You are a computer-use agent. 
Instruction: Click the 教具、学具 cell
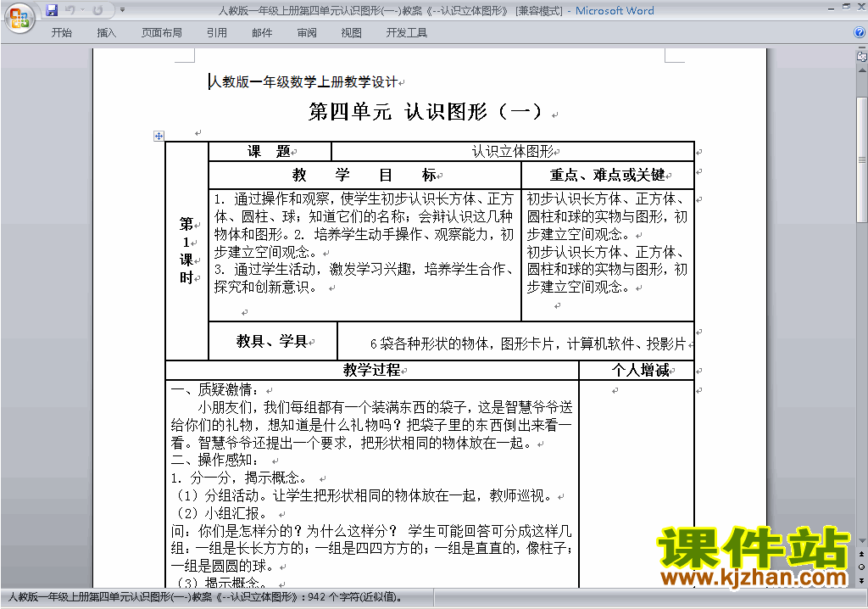pyautogui.click(x=272, y=341)
